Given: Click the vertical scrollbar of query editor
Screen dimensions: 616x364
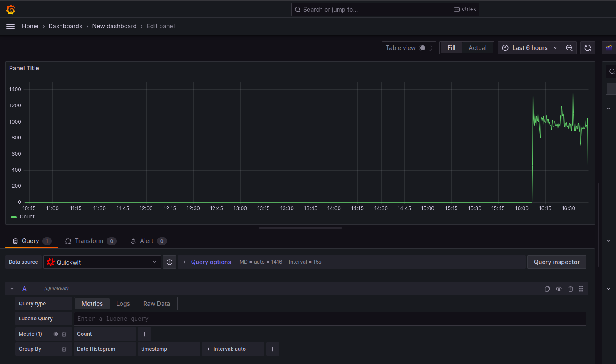Looking at the screenshot, I should coord(599,225).
